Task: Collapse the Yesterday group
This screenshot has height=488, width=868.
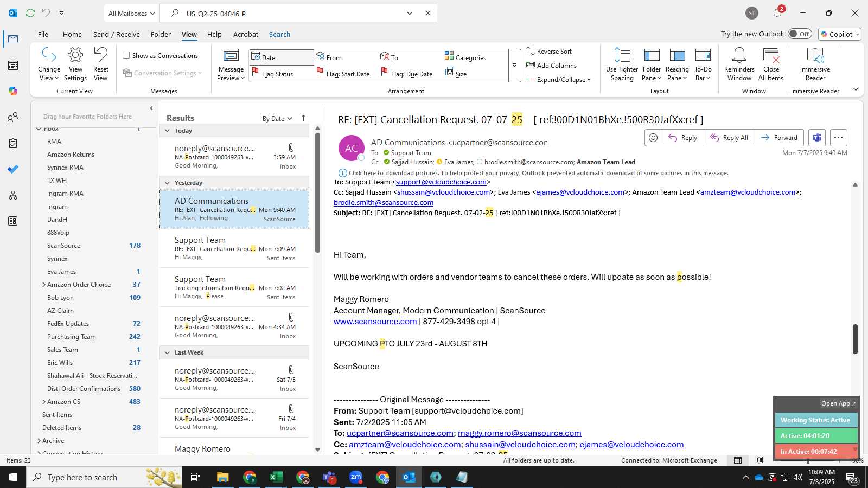Action: pyautogui.click(x=168, y=183)
